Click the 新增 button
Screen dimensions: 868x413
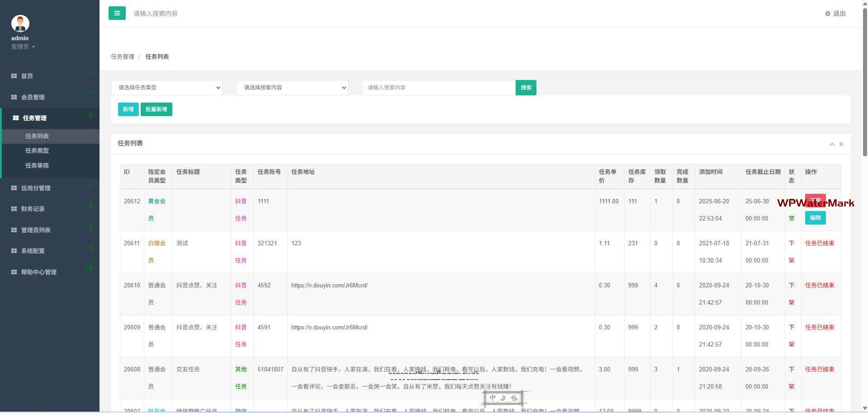pos(128,109)
